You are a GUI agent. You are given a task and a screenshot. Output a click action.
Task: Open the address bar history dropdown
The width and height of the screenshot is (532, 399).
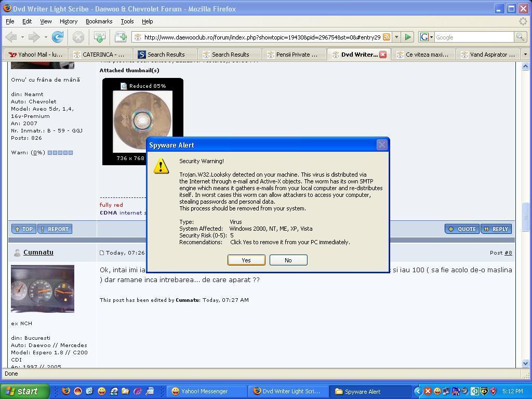pos(396,37)
